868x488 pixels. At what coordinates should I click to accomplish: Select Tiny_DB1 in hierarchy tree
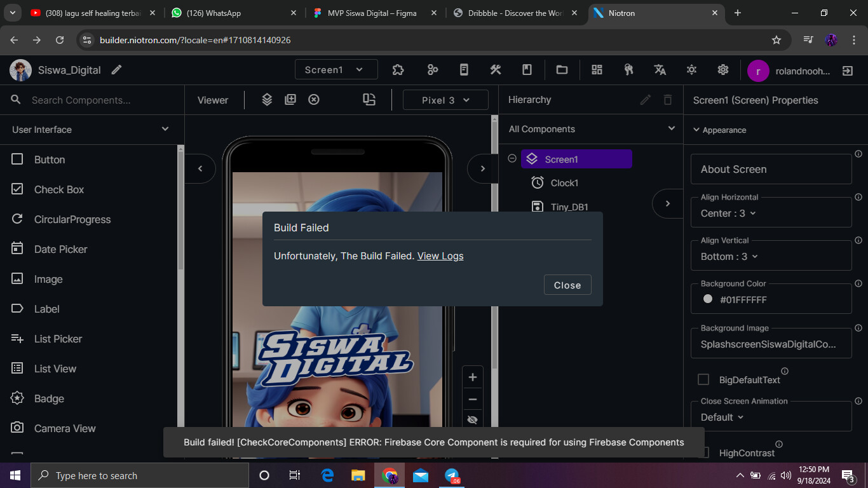coord(569,207)
